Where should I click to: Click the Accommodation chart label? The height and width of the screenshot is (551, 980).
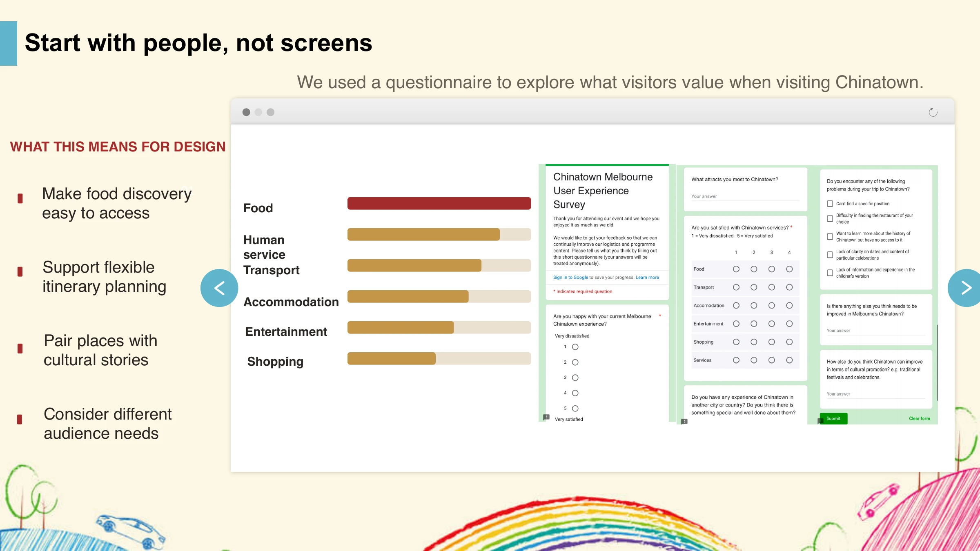click(x=291, y=302)
